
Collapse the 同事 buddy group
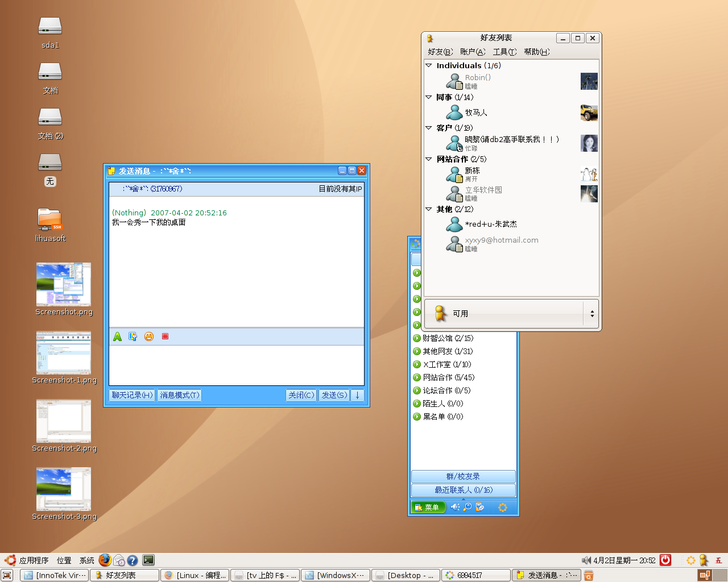(x=429, y=97)
